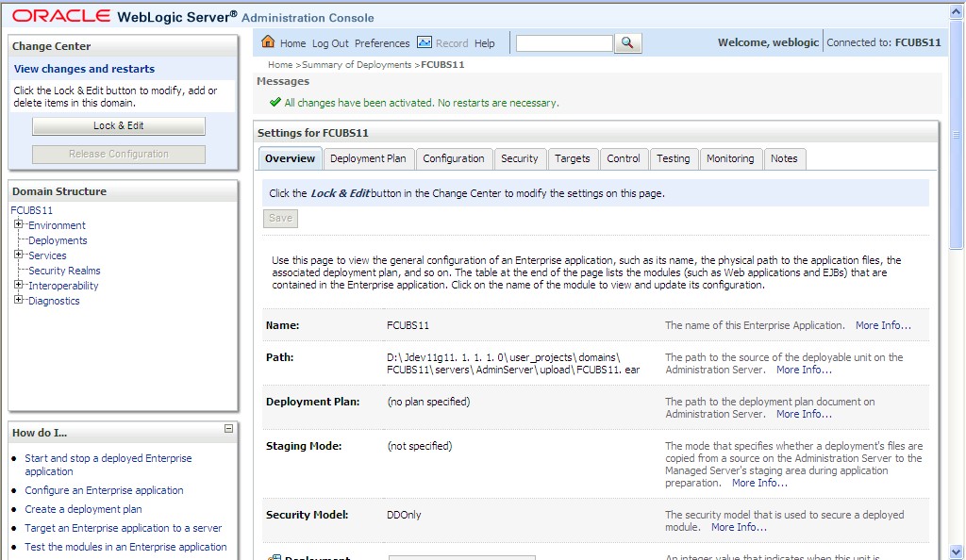The image size is (966, 560).
Task: Expand the Diagnostics tree node
Action: [x=19, y=300]
